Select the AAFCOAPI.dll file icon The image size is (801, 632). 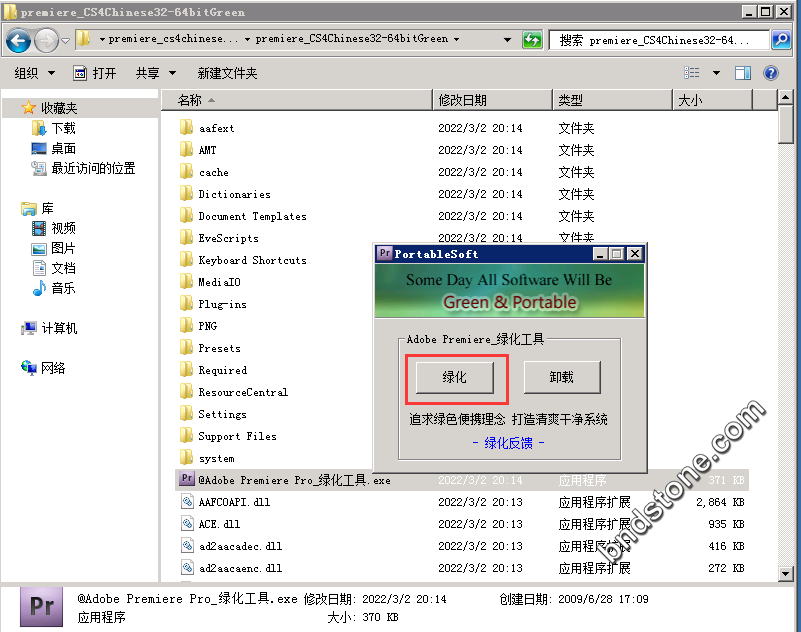pos(186,502)
